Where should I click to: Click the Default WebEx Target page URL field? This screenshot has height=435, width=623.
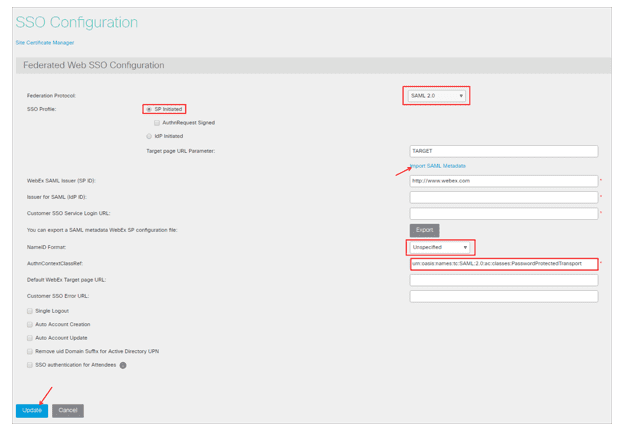point(503,280)
